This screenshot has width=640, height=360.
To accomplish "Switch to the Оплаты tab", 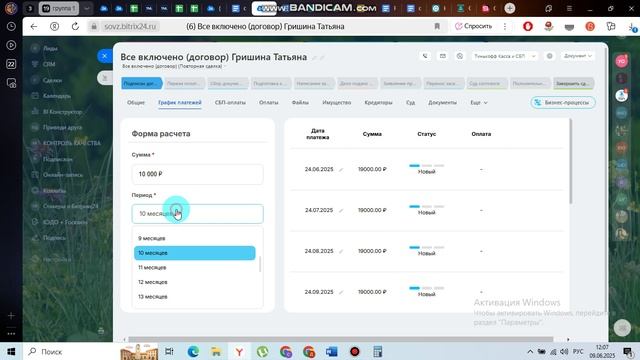I will [269, 102].
